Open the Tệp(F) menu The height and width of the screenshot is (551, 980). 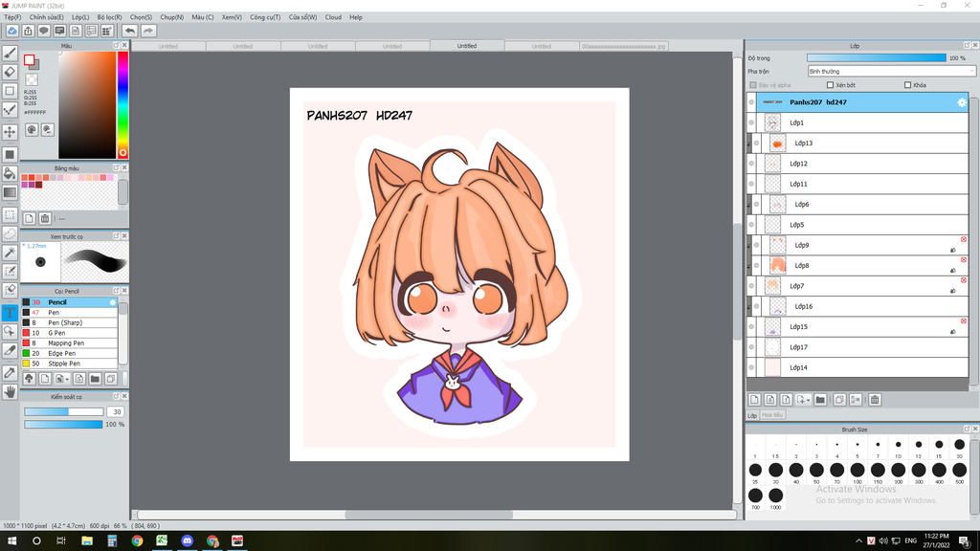point(12,17)
